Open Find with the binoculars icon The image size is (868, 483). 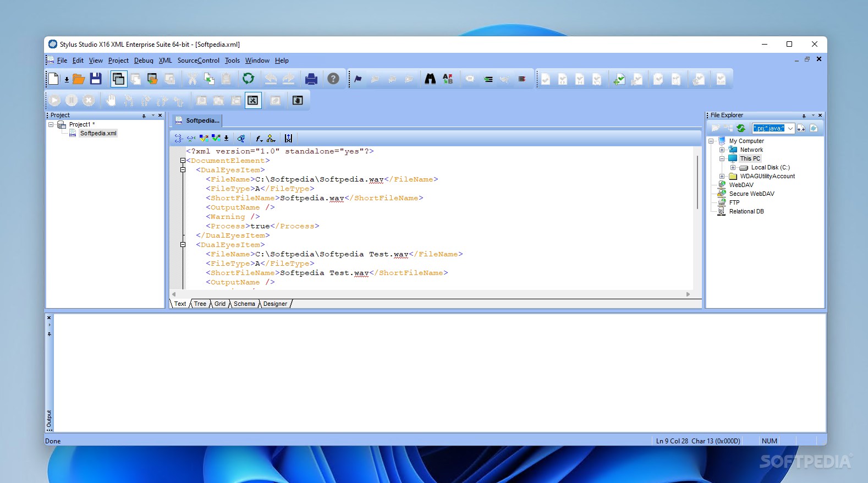[430, 79]
